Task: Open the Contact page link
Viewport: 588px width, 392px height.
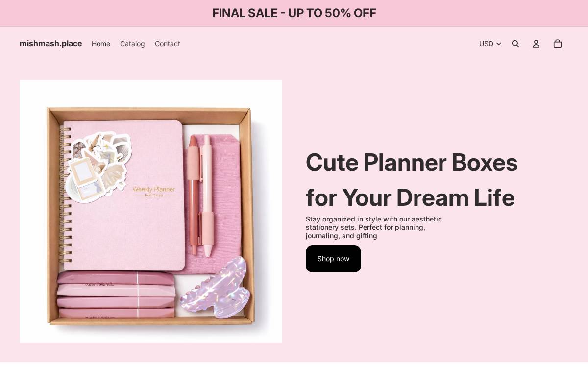Action: tap(168, 44)
